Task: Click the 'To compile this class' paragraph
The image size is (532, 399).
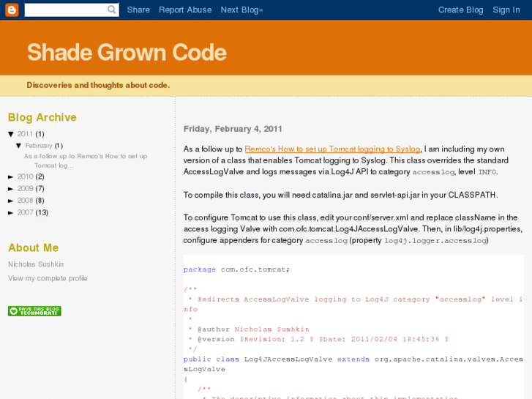Action: [341, 195]
